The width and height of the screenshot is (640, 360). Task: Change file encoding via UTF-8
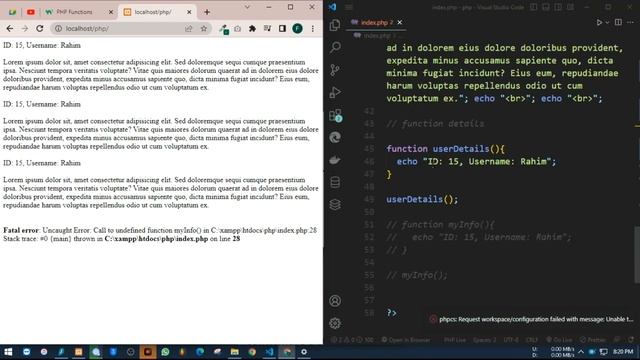511,340
